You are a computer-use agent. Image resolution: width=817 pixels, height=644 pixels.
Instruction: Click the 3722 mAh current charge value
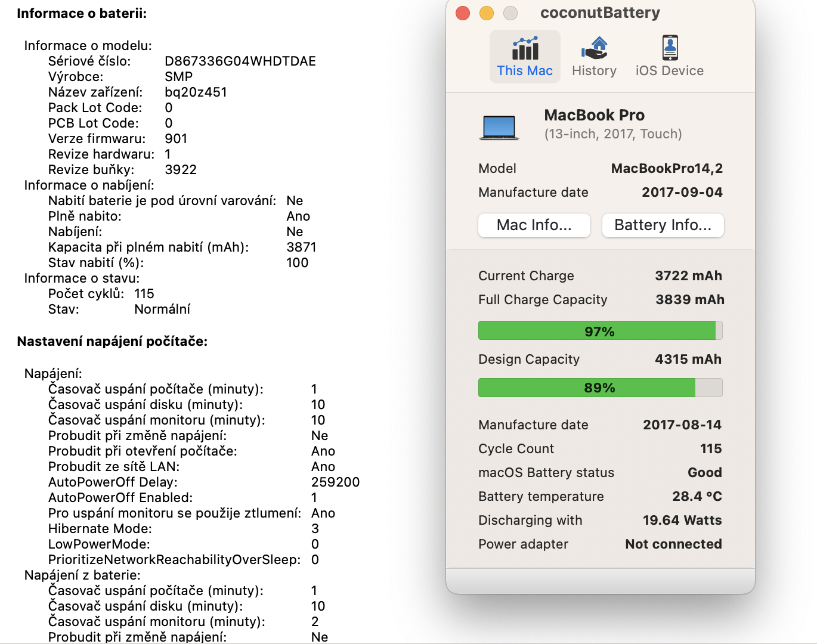point(688,276)
